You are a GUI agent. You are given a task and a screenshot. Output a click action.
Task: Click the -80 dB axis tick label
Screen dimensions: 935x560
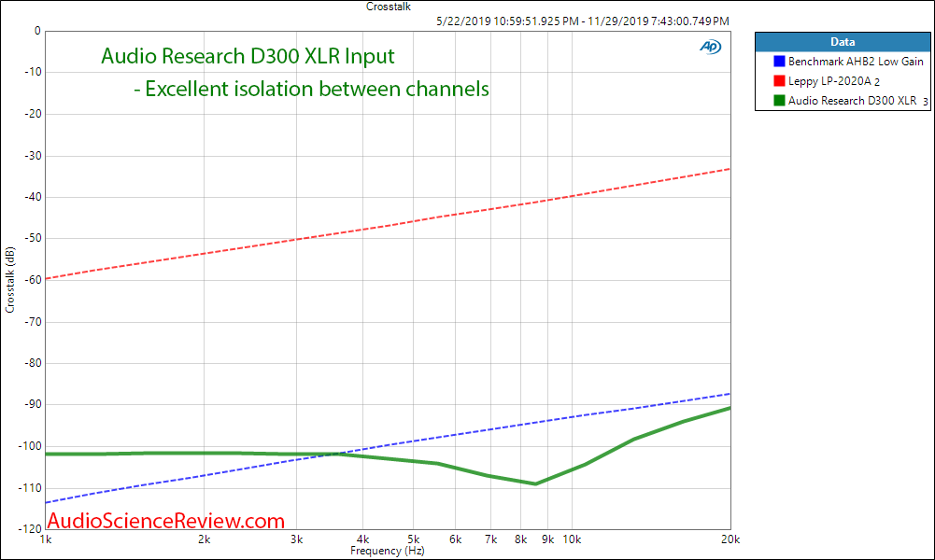pos(33,363)
